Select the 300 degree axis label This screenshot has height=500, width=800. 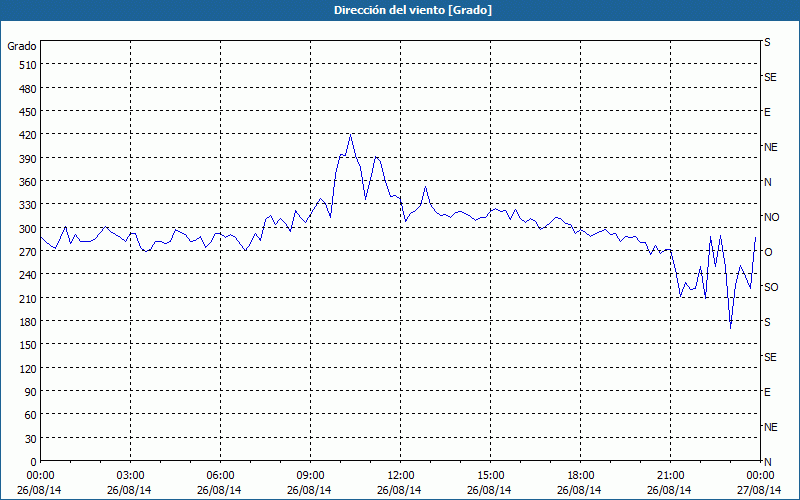pyautogui.click(x=28, y=229)
